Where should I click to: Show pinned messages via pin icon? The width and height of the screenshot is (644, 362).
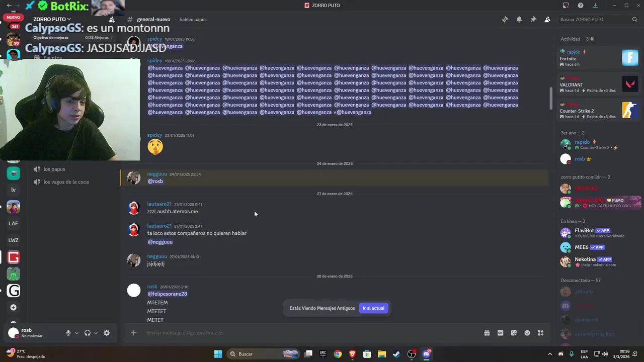(533, 20)
